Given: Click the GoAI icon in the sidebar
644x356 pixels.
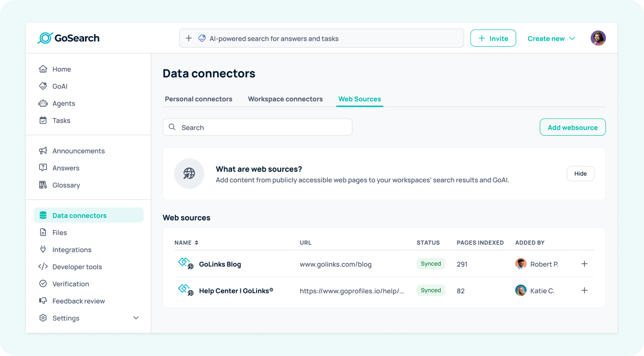Looking at the screenshot, I should pos(43,86).
